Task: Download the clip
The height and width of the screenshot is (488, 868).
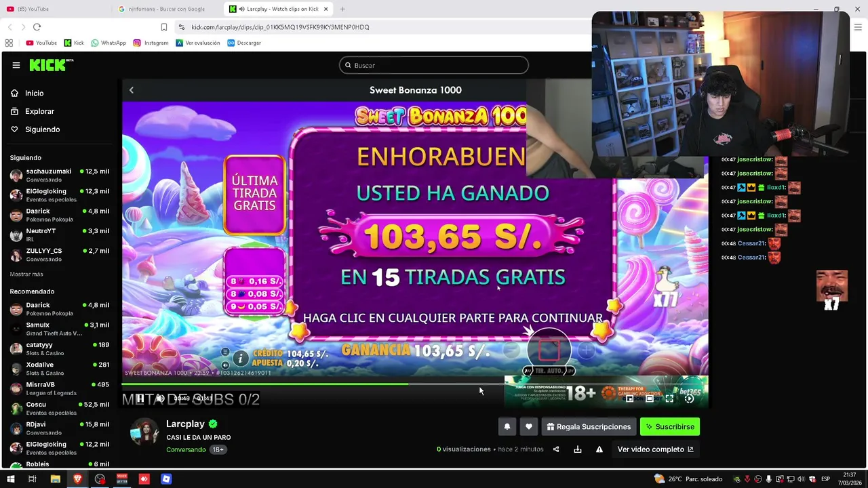Action: (x=578, y=449)
